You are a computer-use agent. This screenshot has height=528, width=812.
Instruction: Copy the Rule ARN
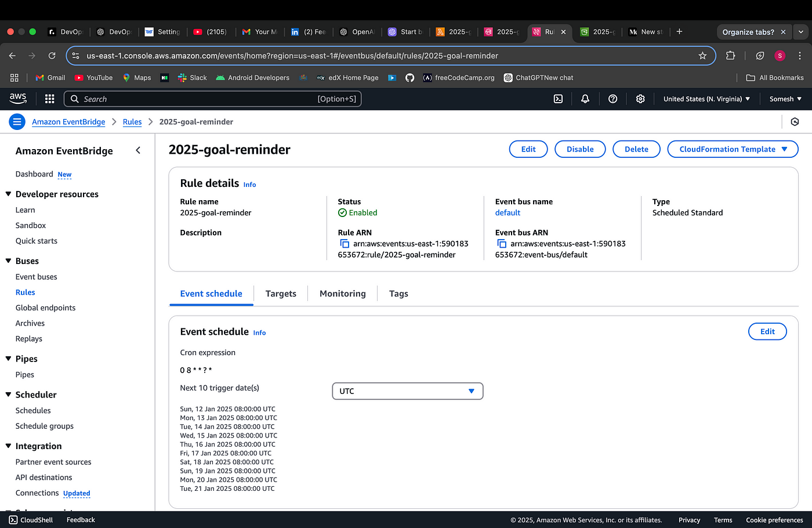pos(345,244)
